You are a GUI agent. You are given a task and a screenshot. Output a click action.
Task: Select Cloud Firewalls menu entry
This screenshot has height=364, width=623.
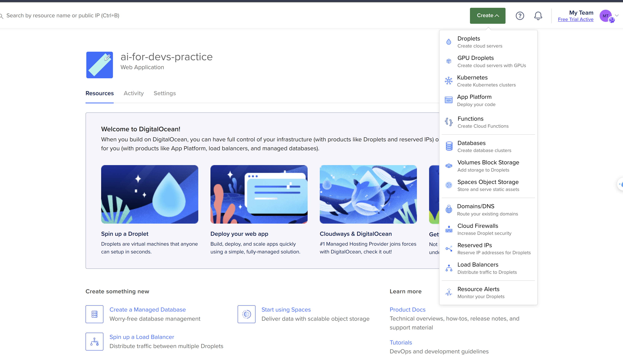point(488,229)
